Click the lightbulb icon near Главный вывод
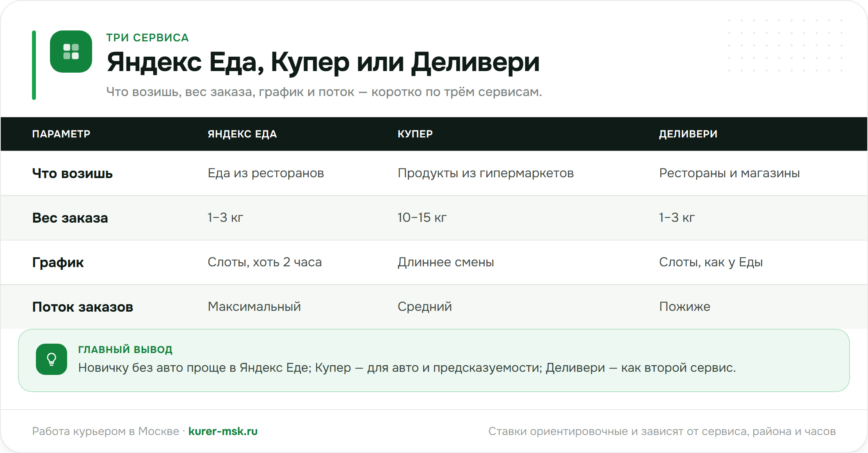The width and height of the screenshot is (868, 453). (x=52, y=359)
